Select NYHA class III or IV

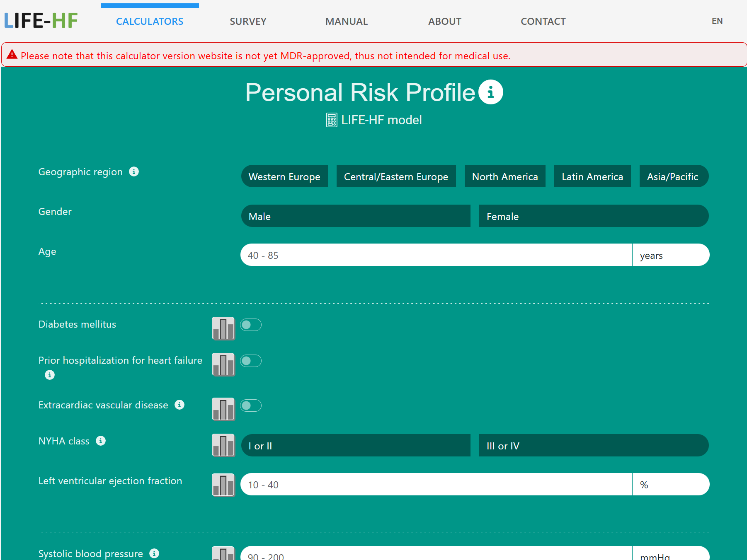click(593, 446)
